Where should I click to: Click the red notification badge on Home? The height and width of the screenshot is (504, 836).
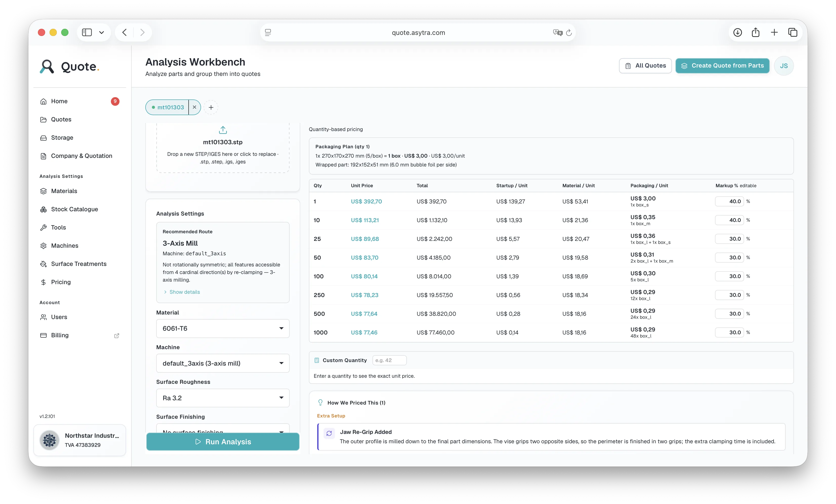115,101
